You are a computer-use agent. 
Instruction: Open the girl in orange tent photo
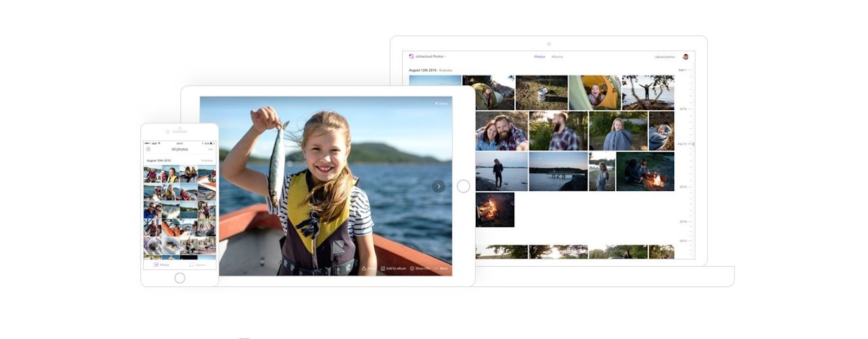[595, 92]
